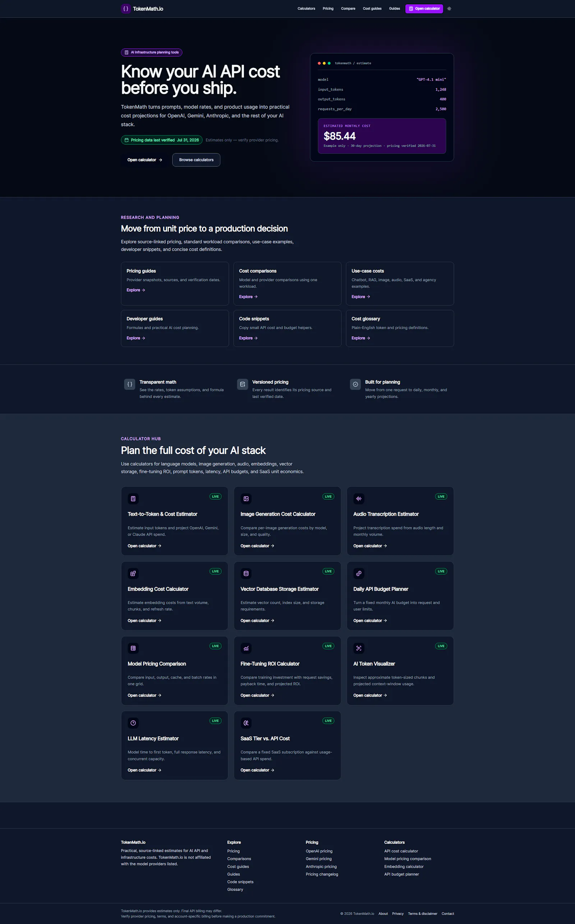Click the footer Anthropic pricing link
Viewport: 575px width, 924px height.
(321, 867)
